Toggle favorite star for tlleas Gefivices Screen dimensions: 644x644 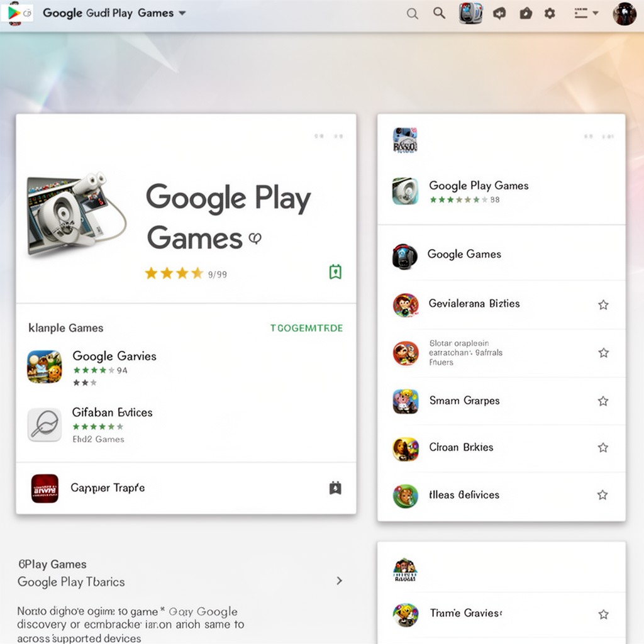(x=602, y=495)
